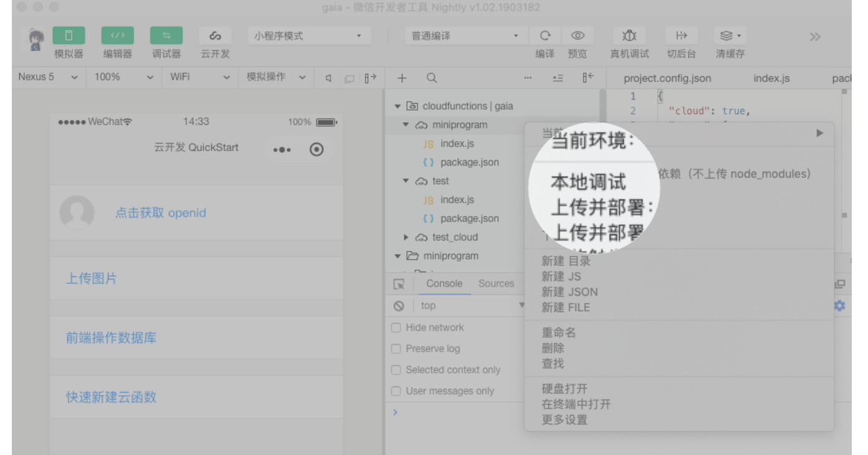Choose 删除 from context menu
This screenshot has width=868, height=455.
tap(553, 348)
